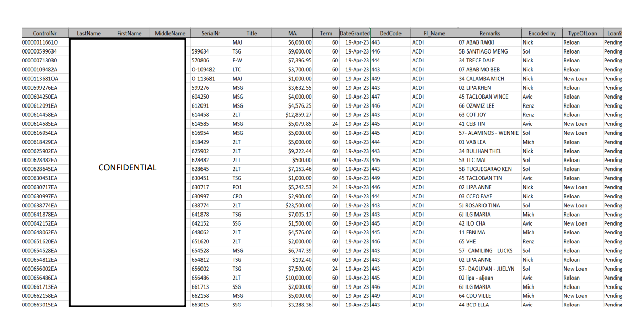Viewport: 644px width, 320px height.
Task: Select the TypeOfLoan column header
Action: [583, 33]
